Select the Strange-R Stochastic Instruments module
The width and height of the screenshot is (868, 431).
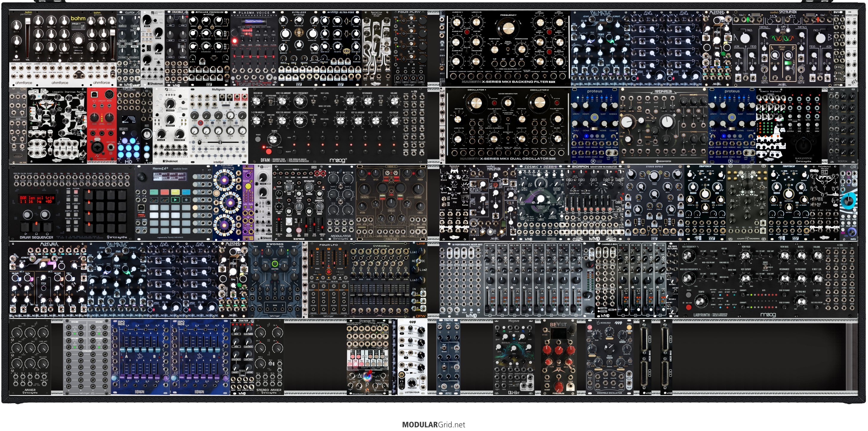tap(368, 357)
